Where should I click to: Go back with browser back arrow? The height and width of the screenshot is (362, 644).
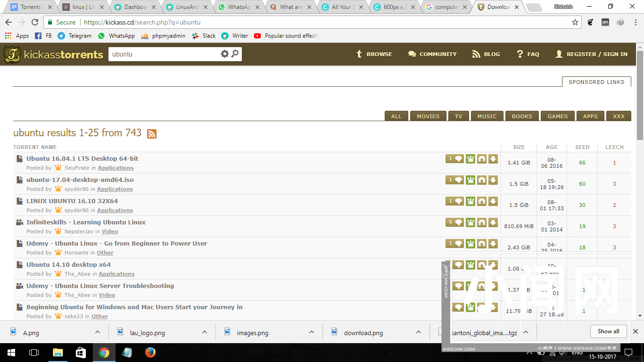[8, 22]
